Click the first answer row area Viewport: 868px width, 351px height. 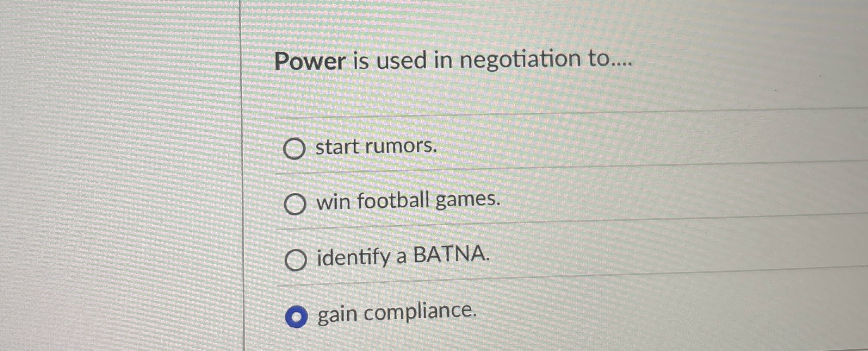pos(493,148)
